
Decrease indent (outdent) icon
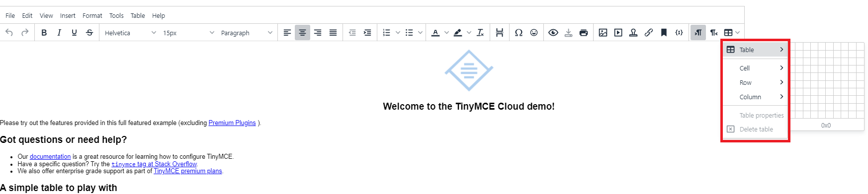point(352,33)
